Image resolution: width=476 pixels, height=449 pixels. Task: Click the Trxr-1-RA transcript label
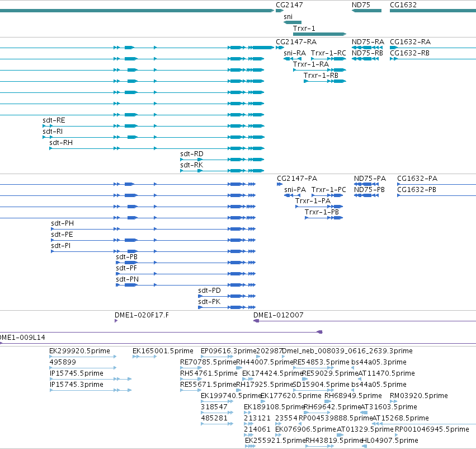coord(311,64)
